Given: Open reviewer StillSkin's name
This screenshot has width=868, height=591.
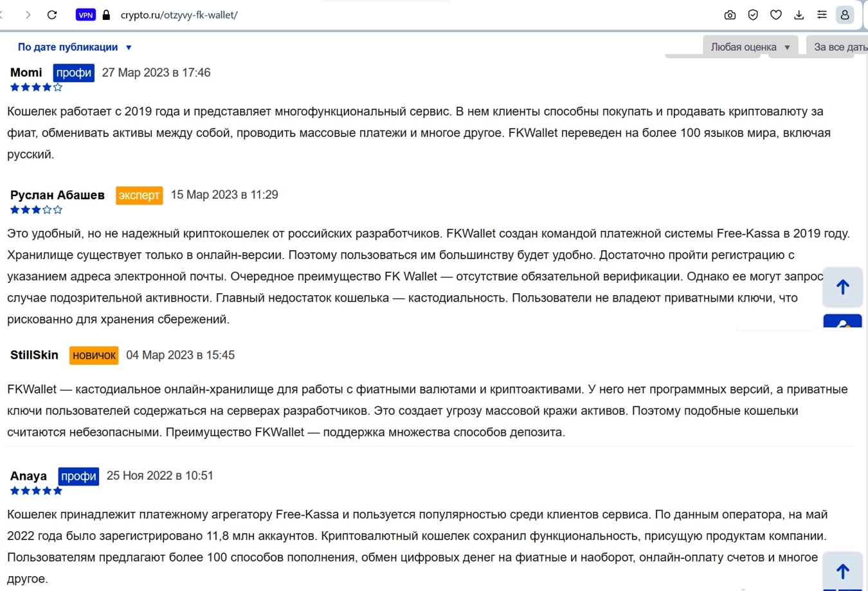Looking at the screenshot, I should pyautogui.click(x=34, y=355).
